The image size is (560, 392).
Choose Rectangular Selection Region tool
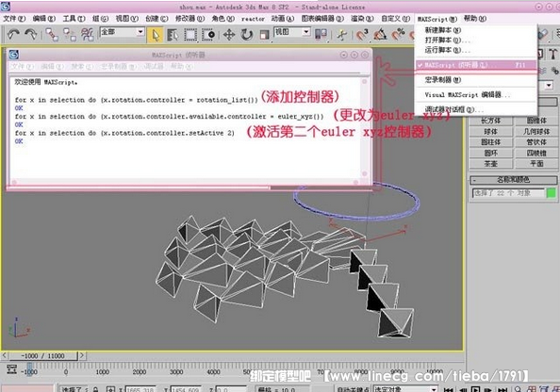[190, 35]
